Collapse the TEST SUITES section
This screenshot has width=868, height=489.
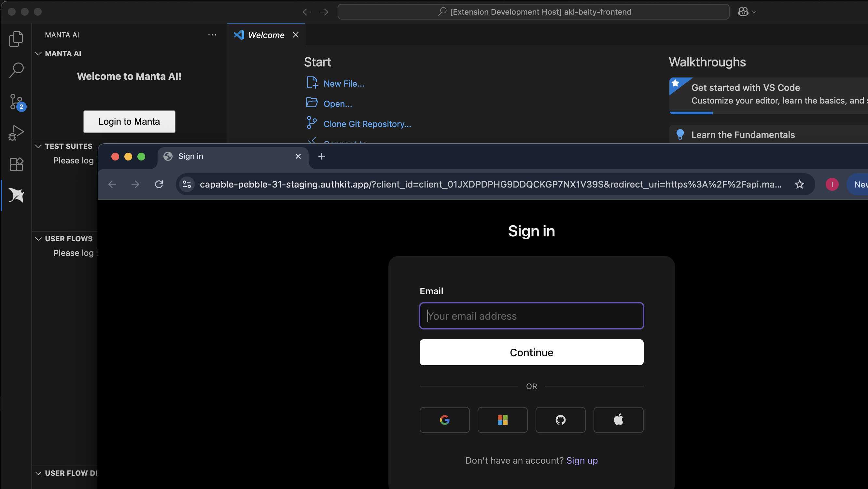pyautogui.click(x=38, y=146)
